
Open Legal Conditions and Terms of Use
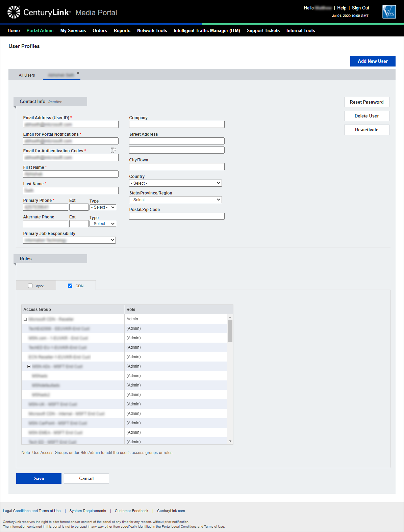point(32,511)
